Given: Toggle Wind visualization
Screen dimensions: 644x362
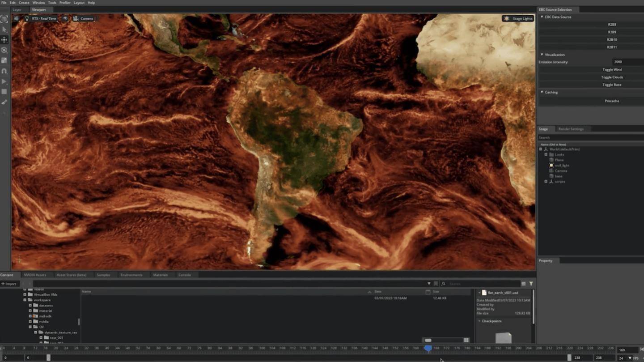Looking at the screenshot, I should pyautogui.click(x=612, y=70).
